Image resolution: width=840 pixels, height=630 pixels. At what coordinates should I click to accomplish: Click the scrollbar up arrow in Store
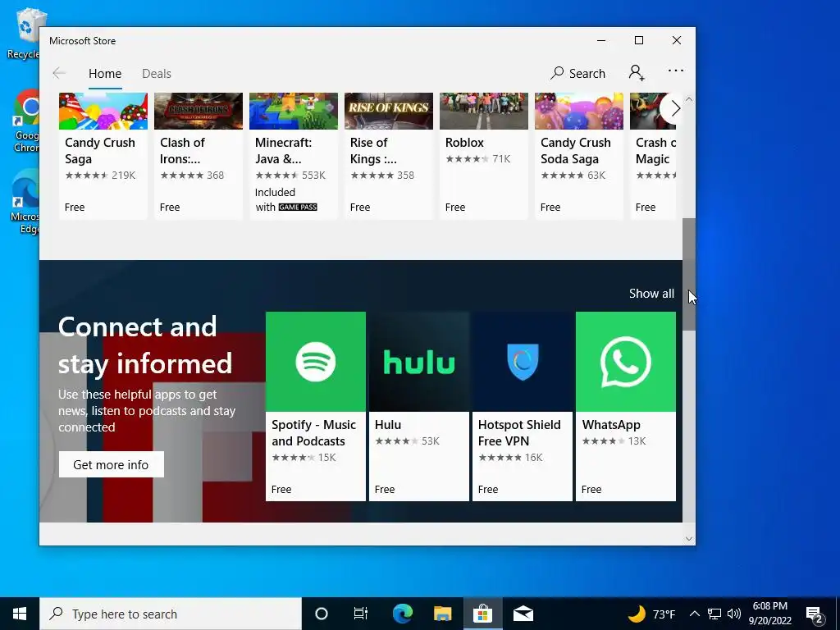pyautogui.click(x=689, y=99)
